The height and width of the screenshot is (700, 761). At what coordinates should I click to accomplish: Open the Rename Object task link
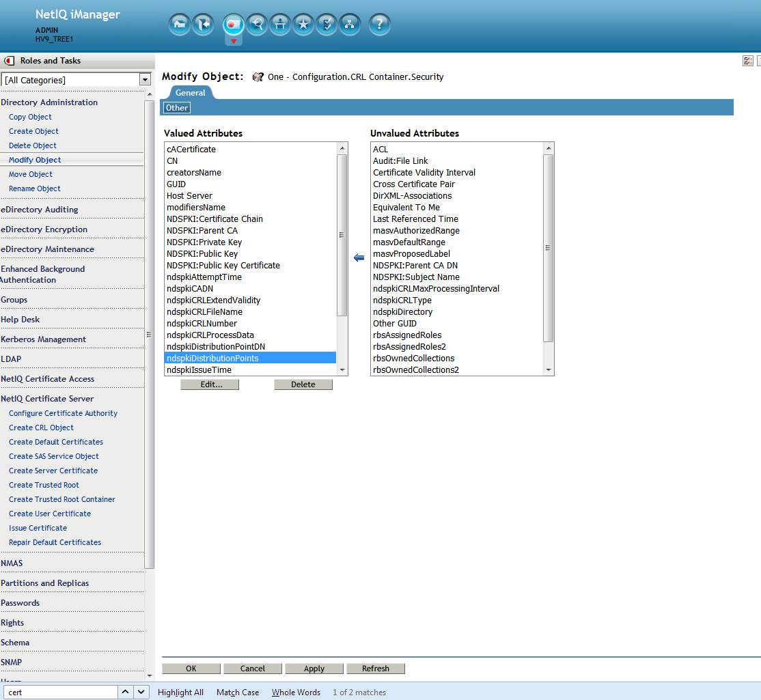point(34,188)
